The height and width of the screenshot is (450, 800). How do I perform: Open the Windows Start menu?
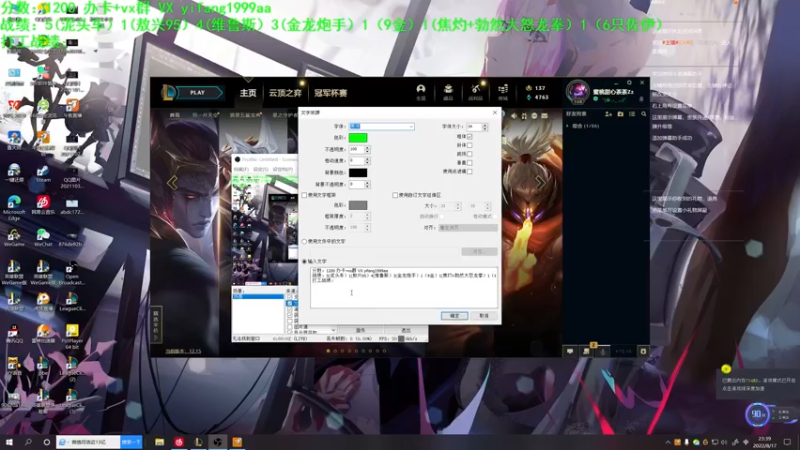click(9, 442)
